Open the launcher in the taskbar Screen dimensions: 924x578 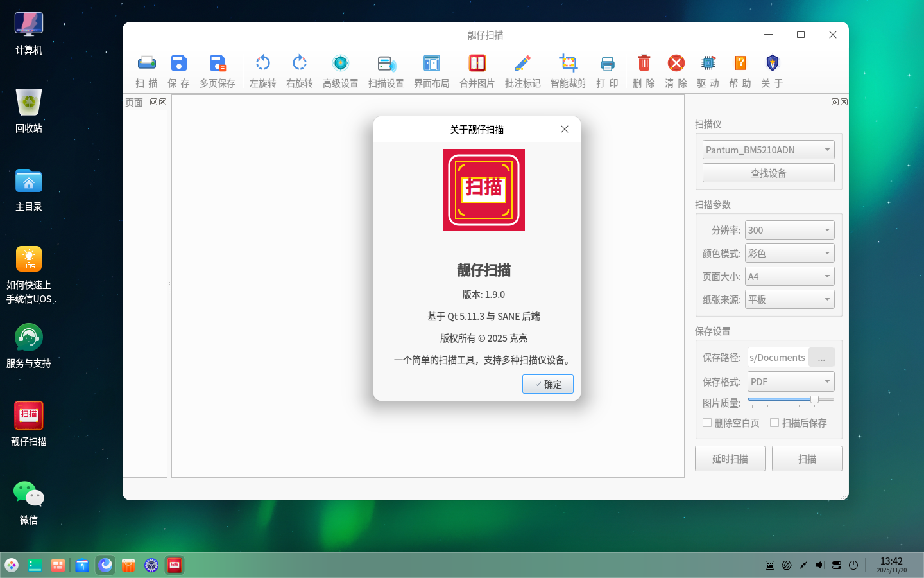pos(12,565)
